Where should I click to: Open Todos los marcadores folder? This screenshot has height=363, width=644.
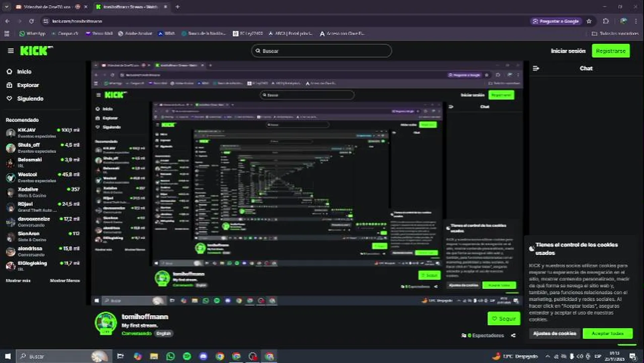616,34
